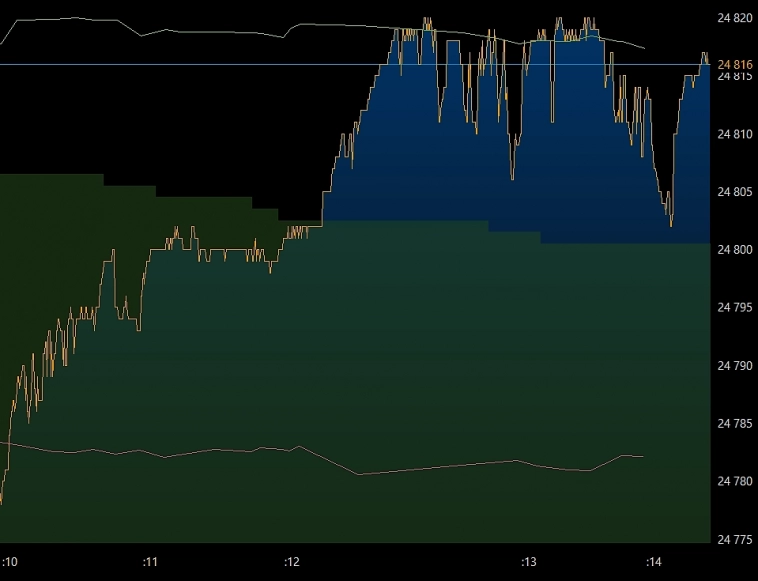Select the 24 795 price scale label

735,308
